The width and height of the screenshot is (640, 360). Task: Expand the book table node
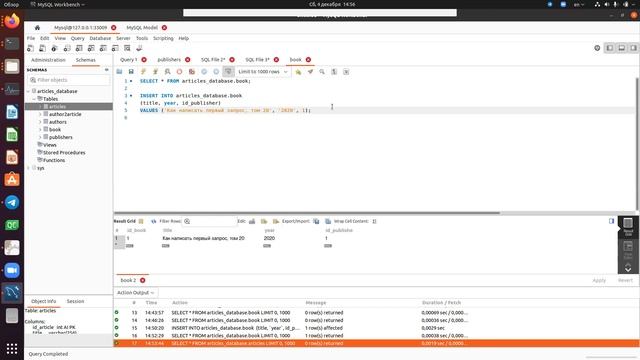(x=40, y=129)
